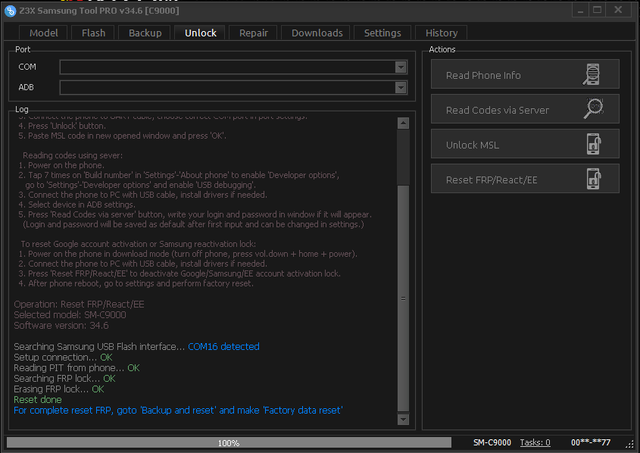The width and height of the screenshot is (640, 453).
Task: Expand the ADB device dropdown arrow
Action: coord(401,87)
